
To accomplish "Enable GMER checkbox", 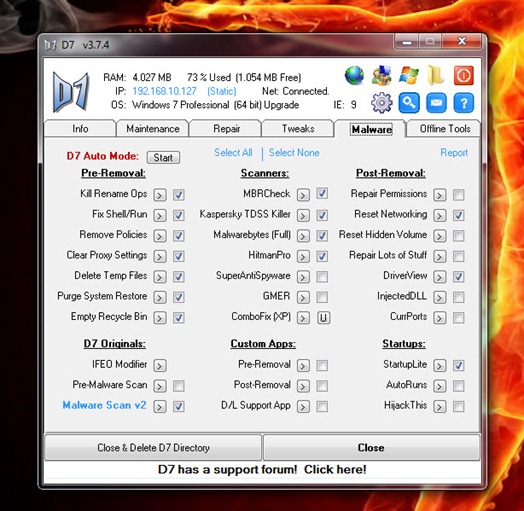I will pos(322,297).
